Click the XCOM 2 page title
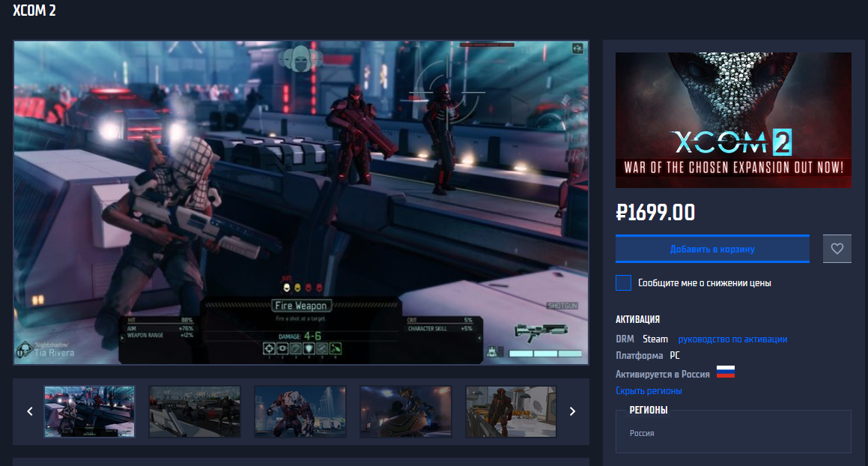This screenshot has width=868, height=466. (x=34, y=10)
